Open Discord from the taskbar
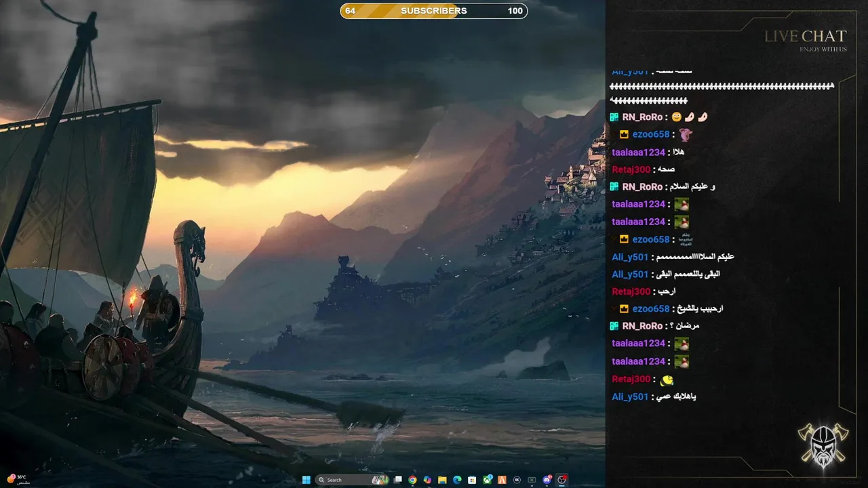The height and width of the screenshot is (488, 868). 547,480
